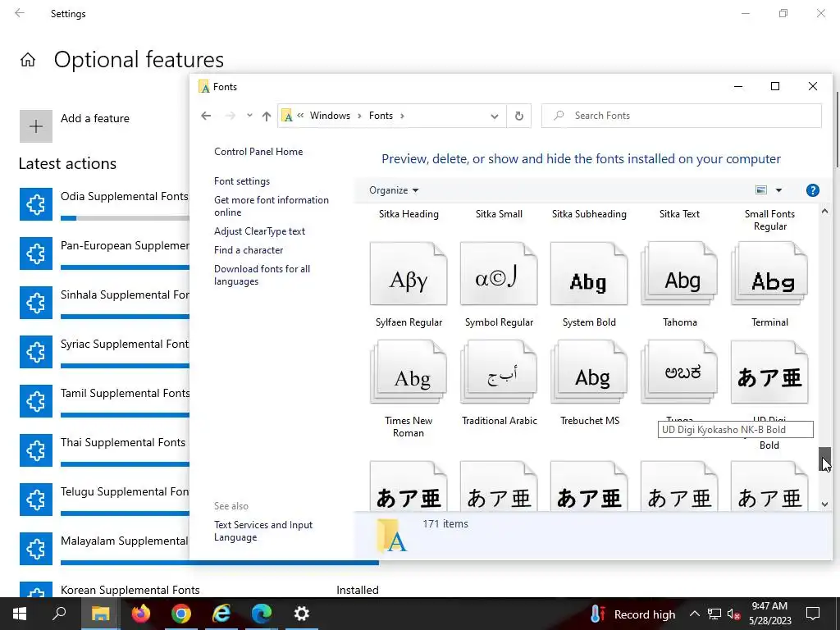Click the Sitka Heading font label
The width and height of the screenshot is (840, 630).
[x=409, y=214]
